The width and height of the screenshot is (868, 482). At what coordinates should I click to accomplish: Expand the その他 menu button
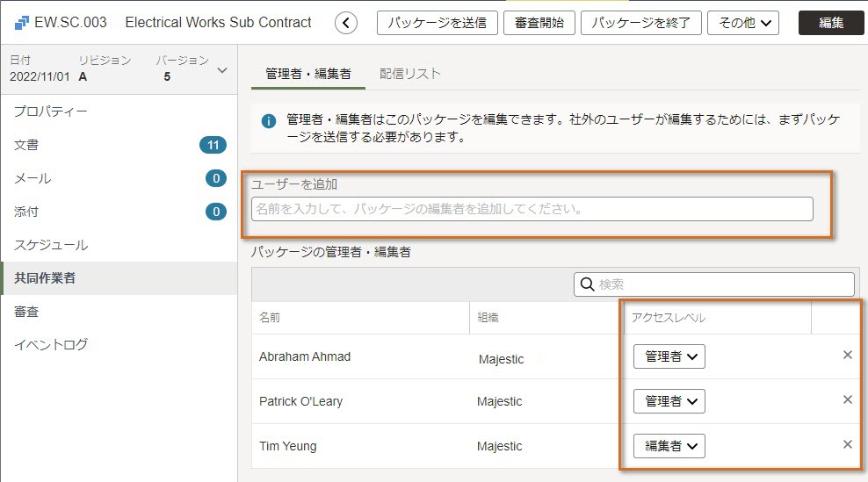(x=743, y=23)
